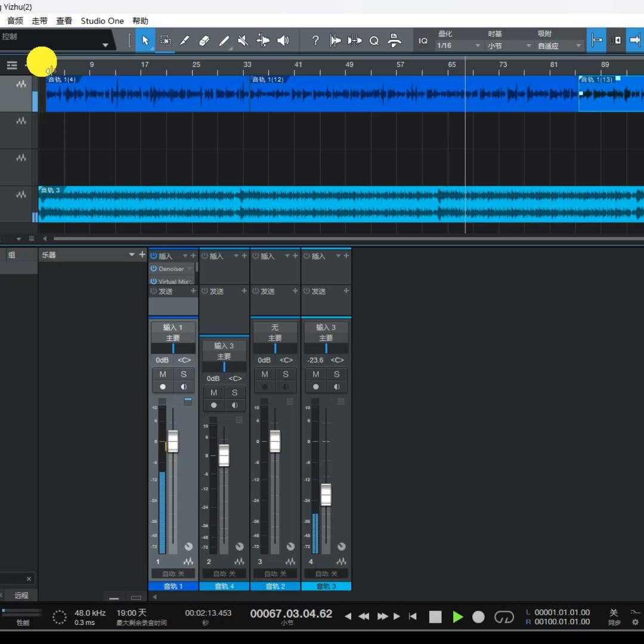Choose the Range selection tool
Screen dimensions: 644x644
pos(165,41)
